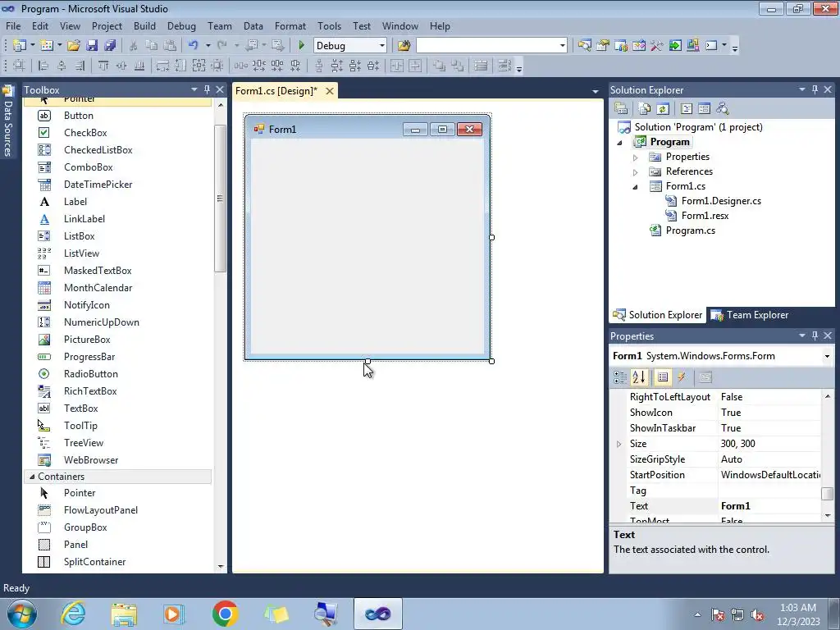Screen dimensions: 840x630
Task: Pin the Toolbox panel with auto-hide pin
Action: 207,89
